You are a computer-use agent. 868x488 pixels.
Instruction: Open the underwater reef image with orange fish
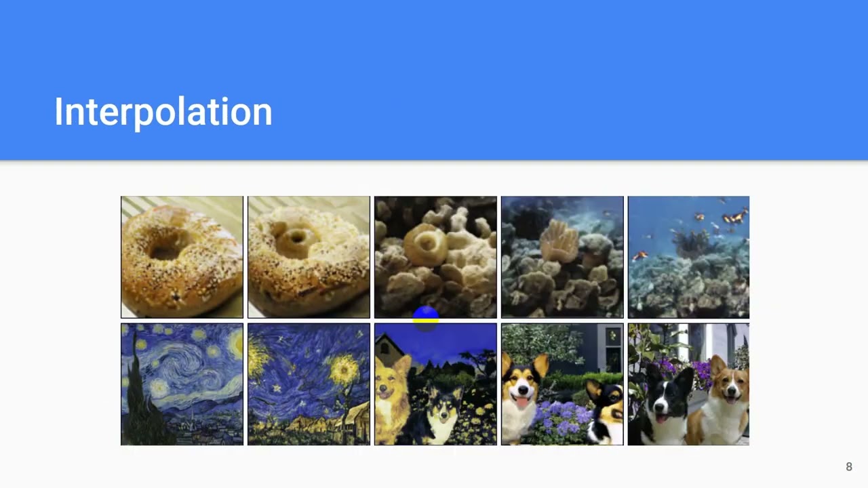pos(688,257)
